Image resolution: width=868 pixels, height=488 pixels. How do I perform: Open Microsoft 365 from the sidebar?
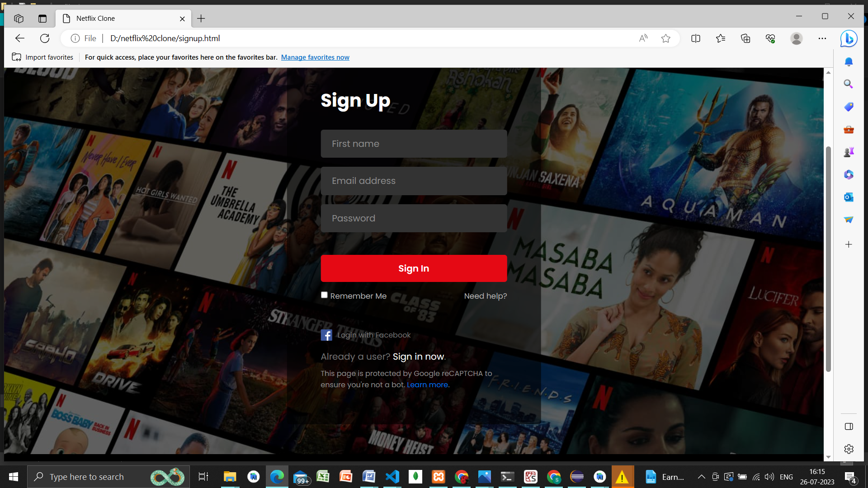click(849, 174)
